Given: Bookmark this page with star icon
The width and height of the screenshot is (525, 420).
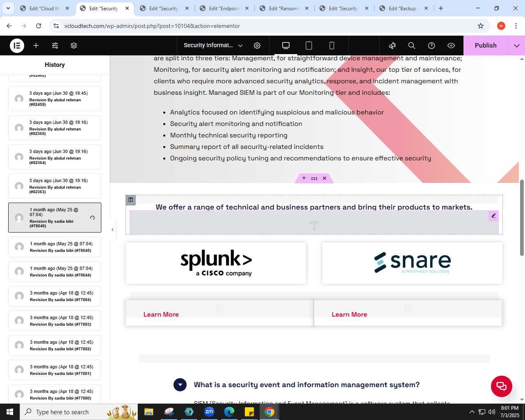Looking at the screenshot, I should 481,26.
